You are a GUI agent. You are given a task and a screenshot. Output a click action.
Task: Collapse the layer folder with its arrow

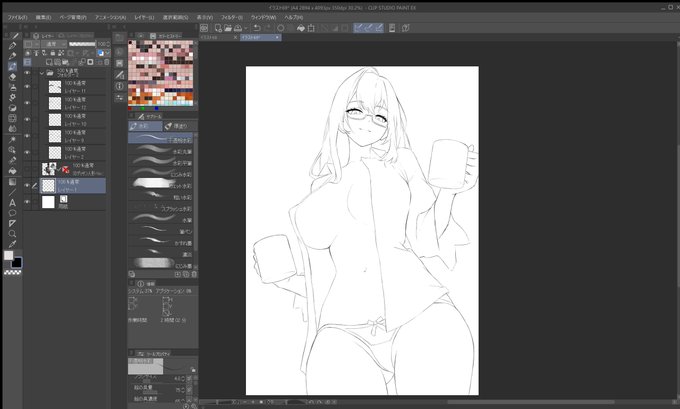click(42, 73)
